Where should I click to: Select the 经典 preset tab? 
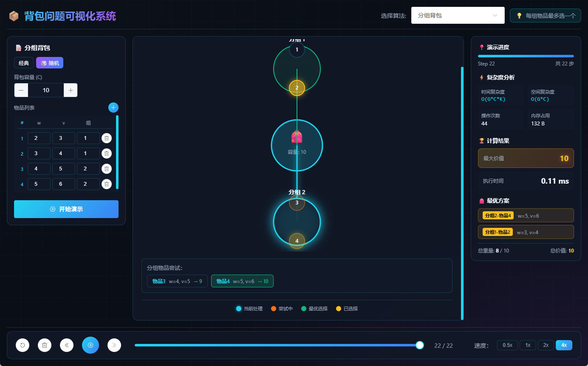[24, 63]
